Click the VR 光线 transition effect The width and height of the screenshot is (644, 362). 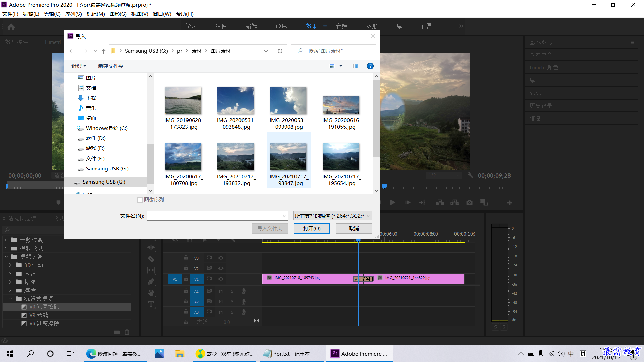(x=38, y=315)
